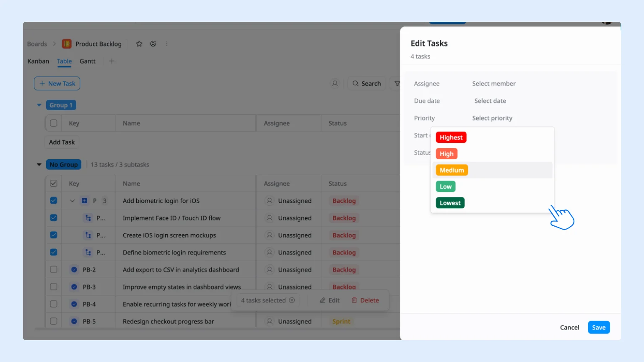Image resolution: width=644 pixels, height=362 pixels.
Task: Toggle No Group select-all checkbox
Action: 54,184
